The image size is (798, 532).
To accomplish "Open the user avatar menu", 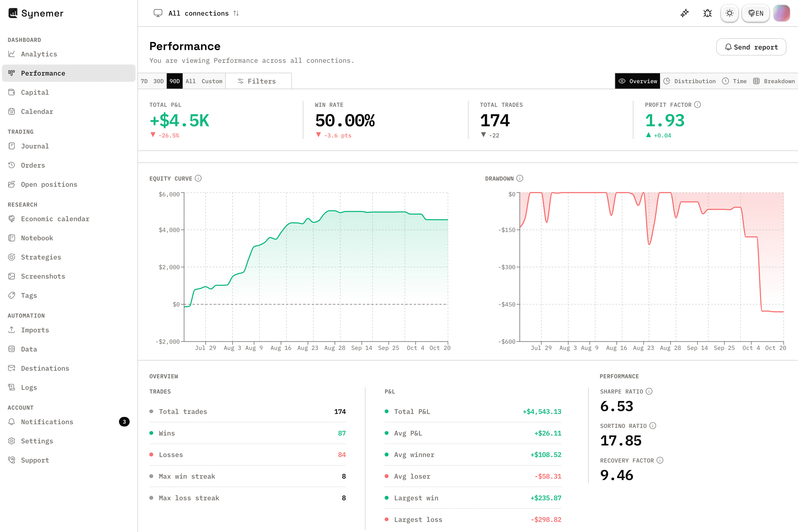I will point(781,13).
